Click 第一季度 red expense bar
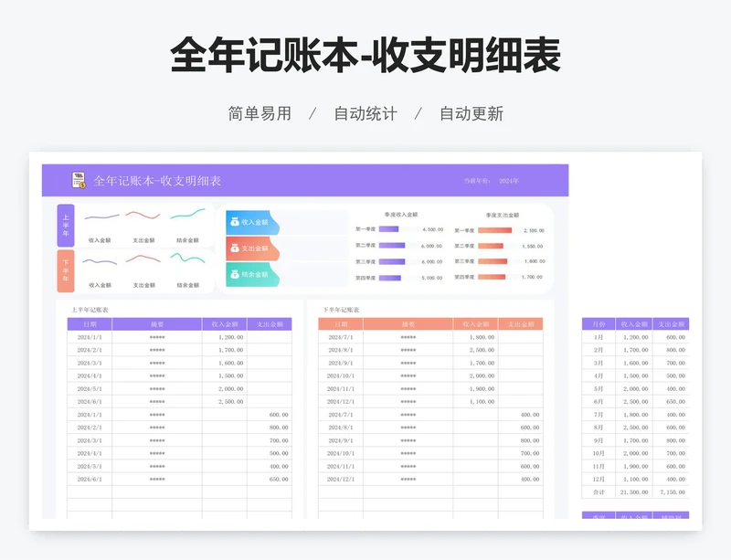 pyautogui.click(x=494, y=230)
